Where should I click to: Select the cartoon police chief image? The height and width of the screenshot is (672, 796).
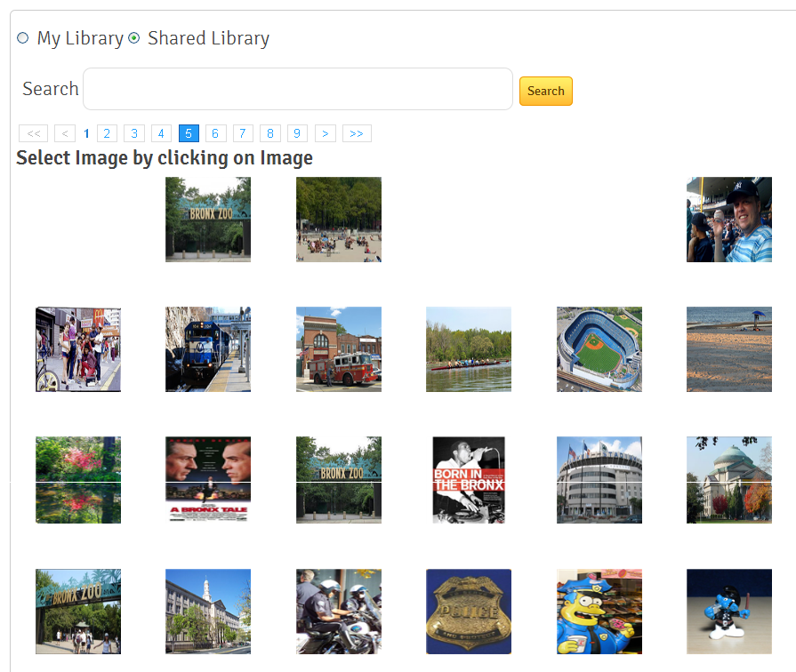[599, 611]
